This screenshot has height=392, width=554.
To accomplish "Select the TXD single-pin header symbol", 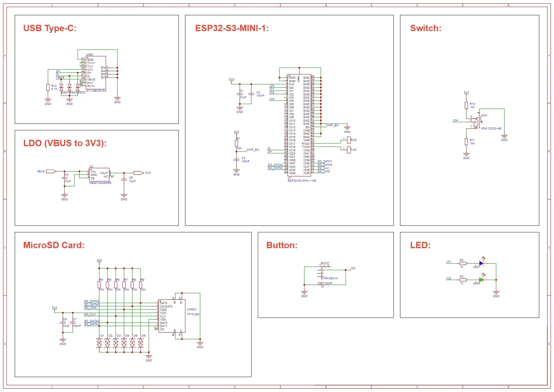I will pyautogui.click(x=348, y=150).
